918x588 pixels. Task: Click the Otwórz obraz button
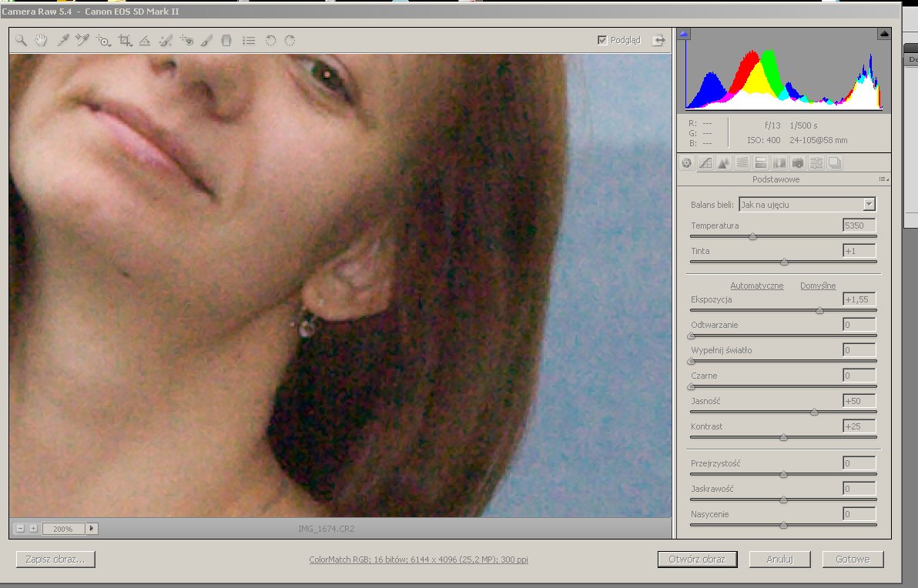coord(697,560)
